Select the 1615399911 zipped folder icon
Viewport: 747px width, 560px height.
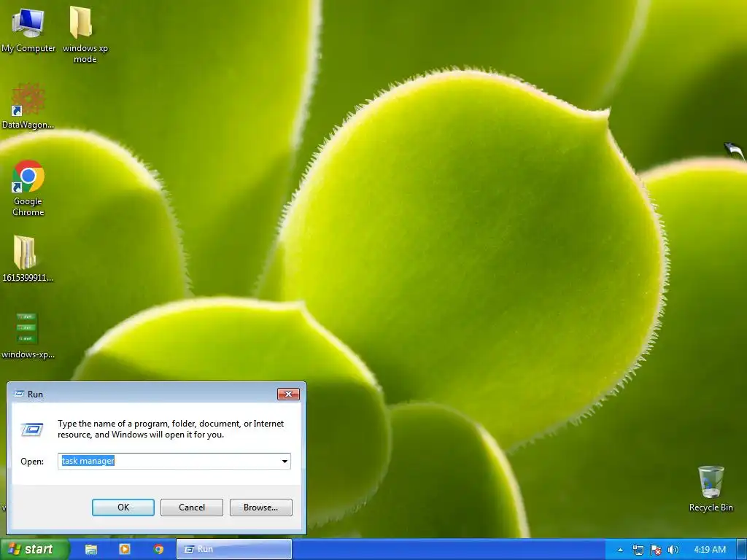tap(27, 259)
